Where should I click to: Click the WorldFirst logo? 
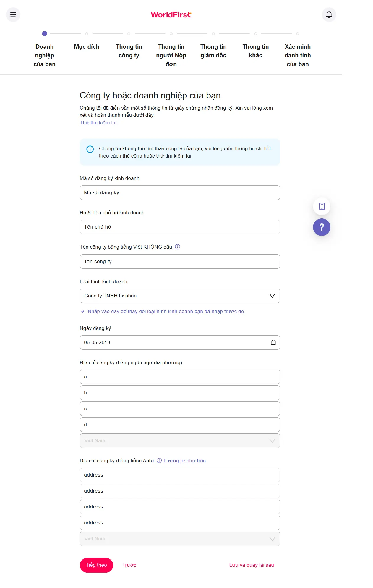[171, 14]
